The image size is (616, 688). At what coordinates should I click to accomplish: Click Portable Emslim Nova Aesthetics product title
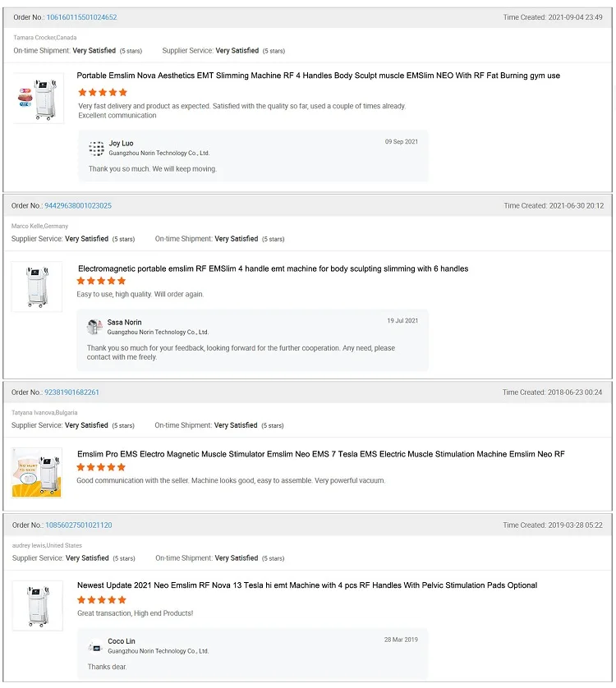[x=319, y=76]
